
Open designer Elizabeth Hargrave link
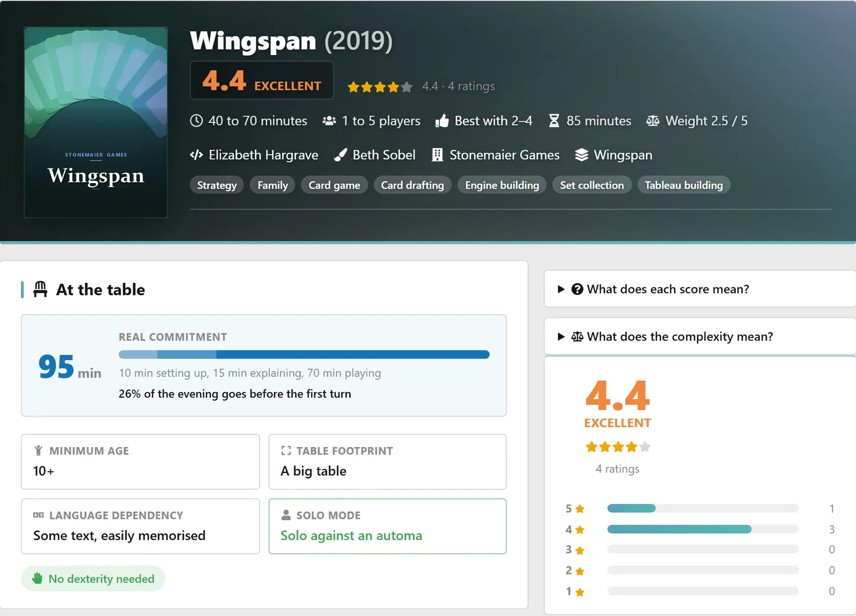(263, 155)
